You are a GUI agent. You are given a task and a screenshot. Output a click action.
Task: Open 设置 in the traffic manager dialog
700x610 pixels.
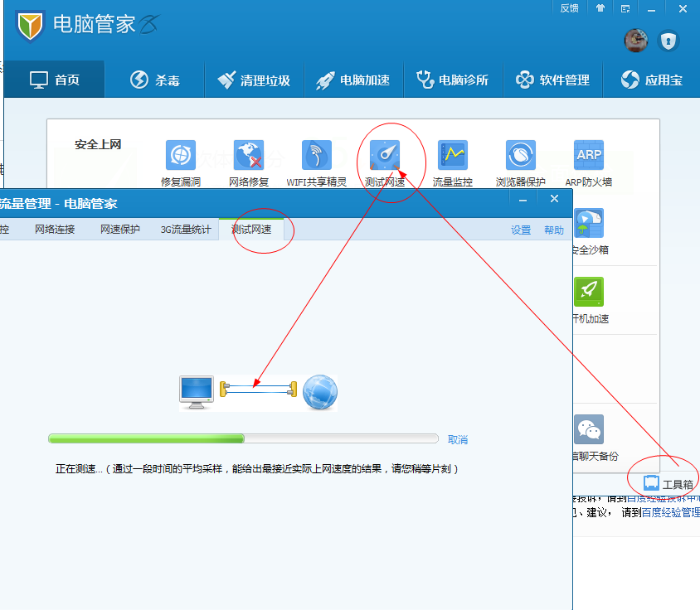[521, 230]
